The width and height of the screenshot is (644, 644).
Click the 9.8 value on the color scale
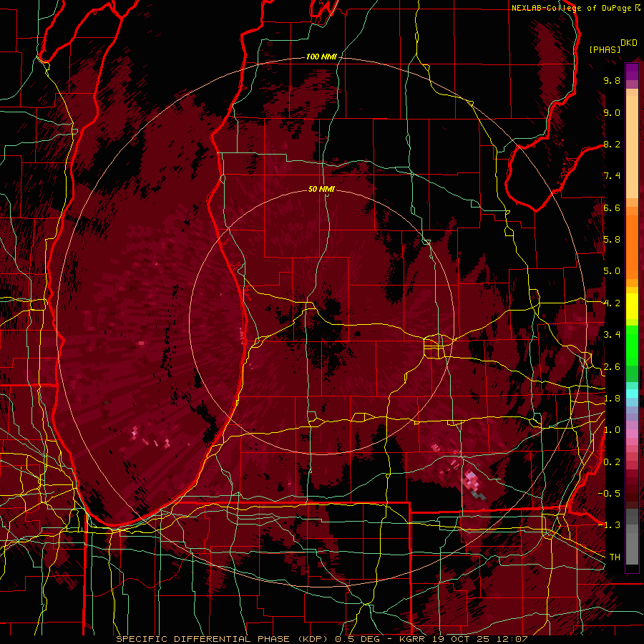coord(612,81)
